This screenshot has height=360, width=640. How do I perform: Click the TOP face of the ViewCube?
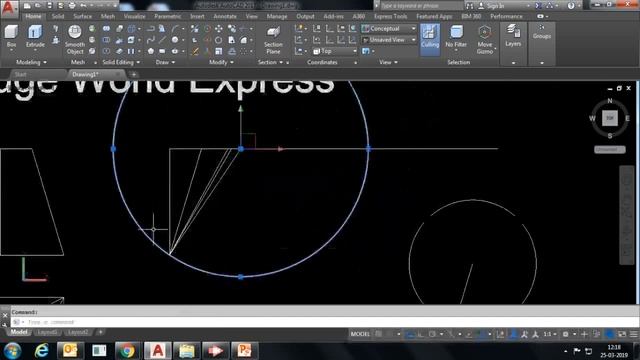(610, 118)
